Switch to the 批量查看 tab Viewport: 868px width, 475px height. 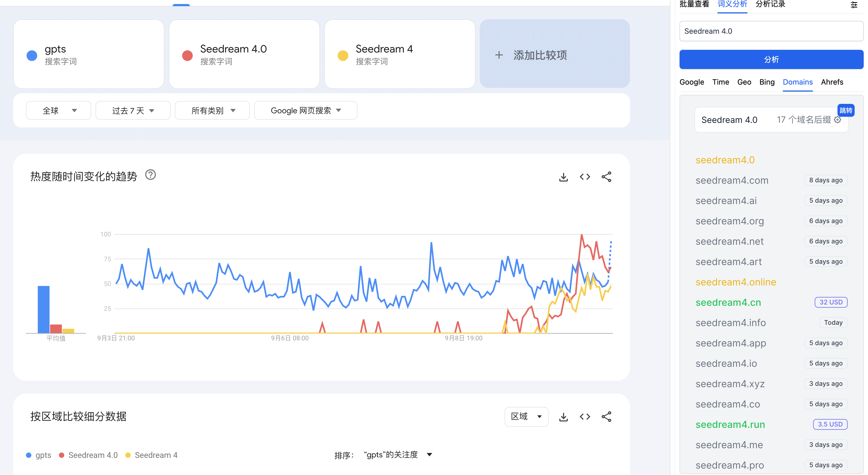(x=694, y=4)
